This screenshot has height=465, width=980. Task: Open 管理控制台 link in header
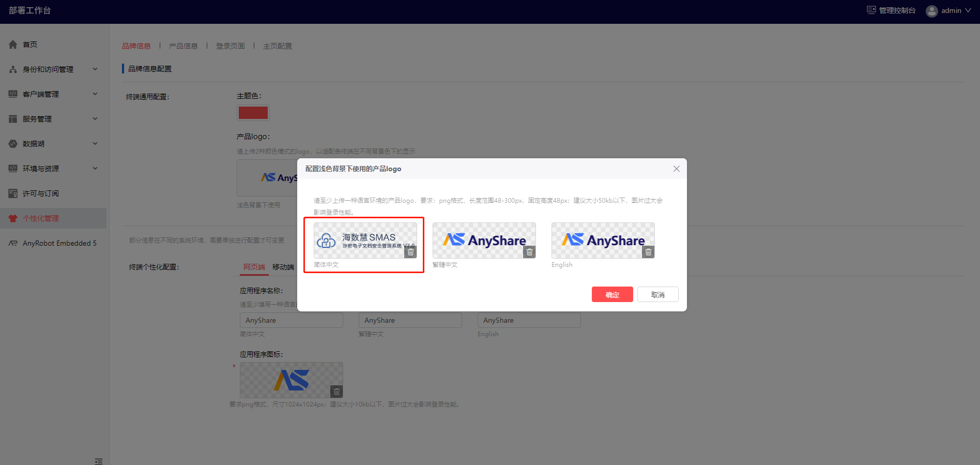pyautogui.click(x=897, y=10)
